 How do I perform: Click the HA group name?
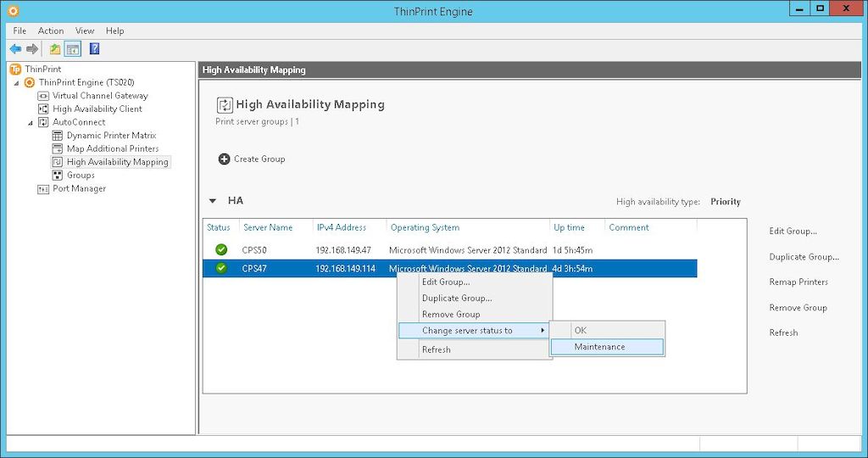[x=236, y=200]
